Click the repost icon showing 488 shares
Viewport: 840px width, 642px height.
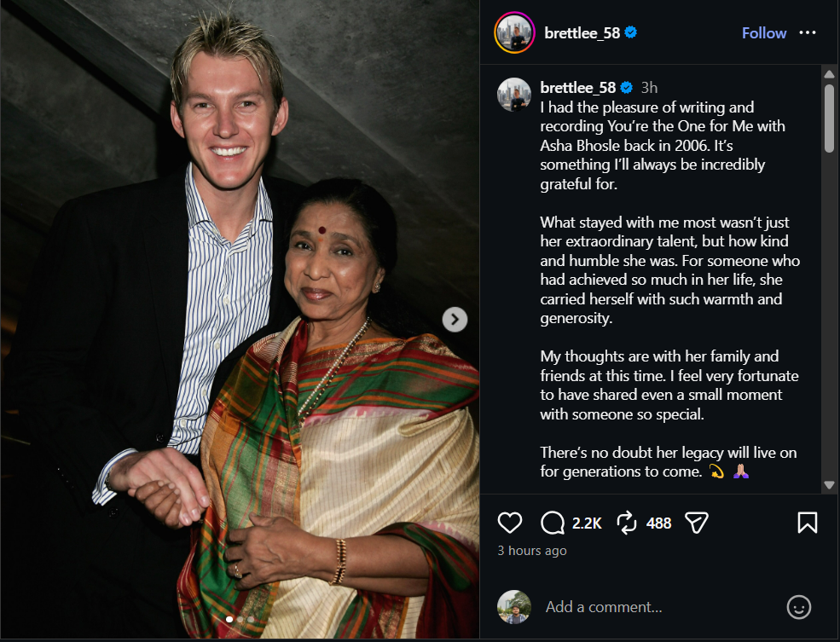coord(628,522)
